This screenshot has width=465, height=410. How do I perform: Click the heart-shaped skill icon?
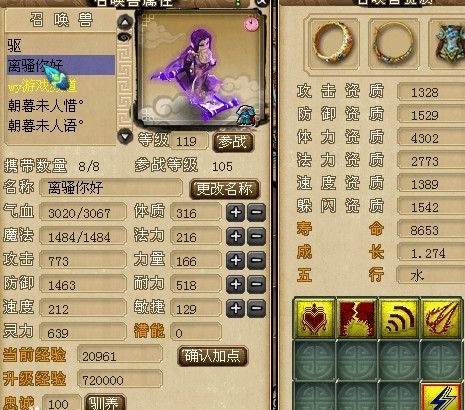314,318
